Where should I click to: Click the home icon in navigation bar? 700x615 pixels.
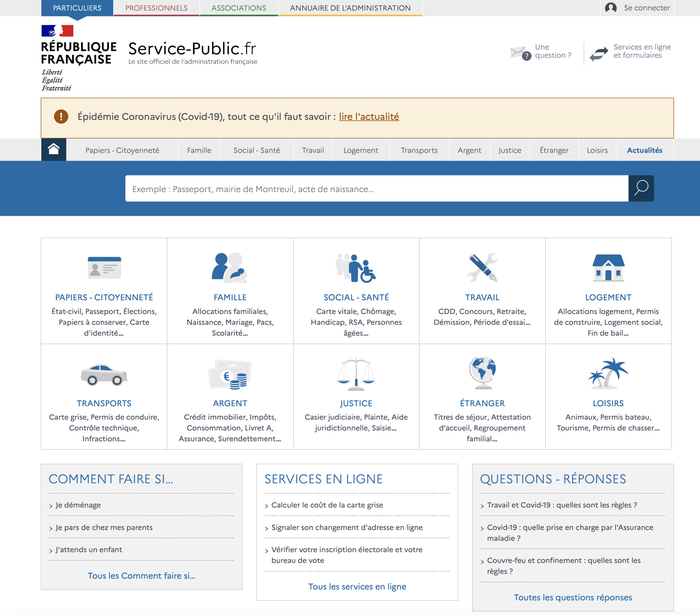pos(53,149)
